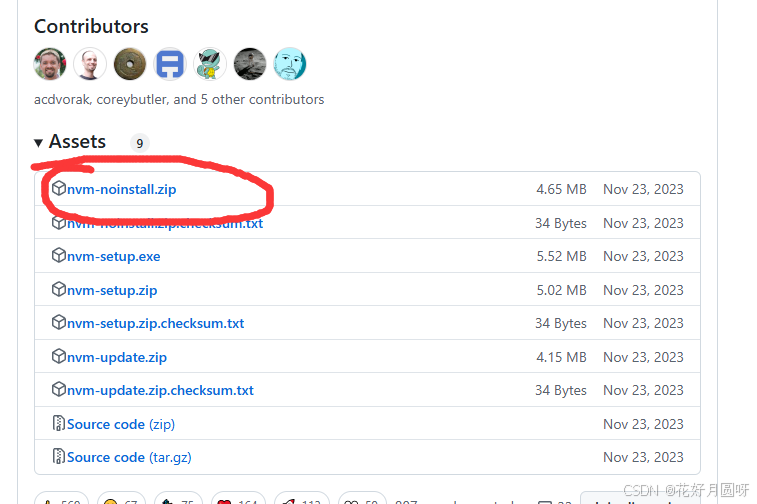757x504 pixels.
Task: Open acdvorak's contributor avatar
Action: (x=50, y=64)
